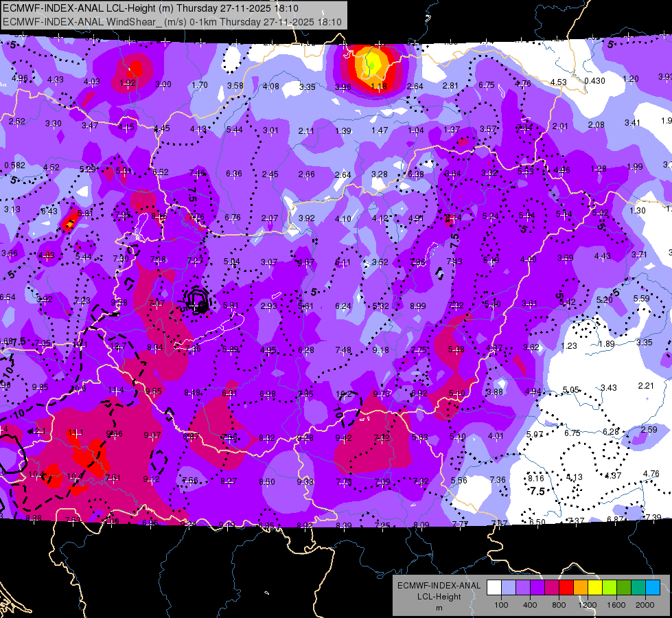This screenshot has width=672, height=618.
Task: Click the value 1.92 near the red patch
Action: pyautogui.click(x=128, y=83)
